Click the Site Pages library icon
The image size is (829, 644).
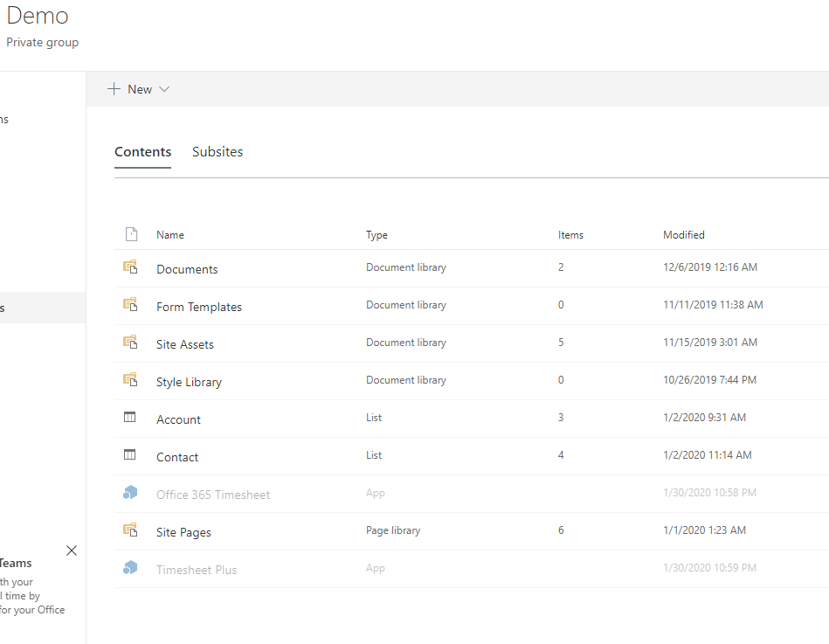[130, 530]
